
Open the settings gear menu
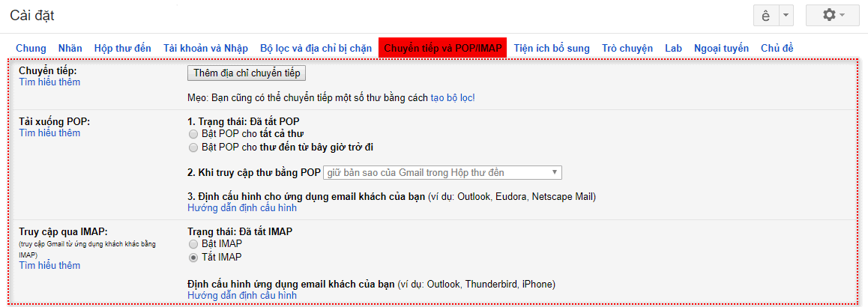(x=832, y=16)
